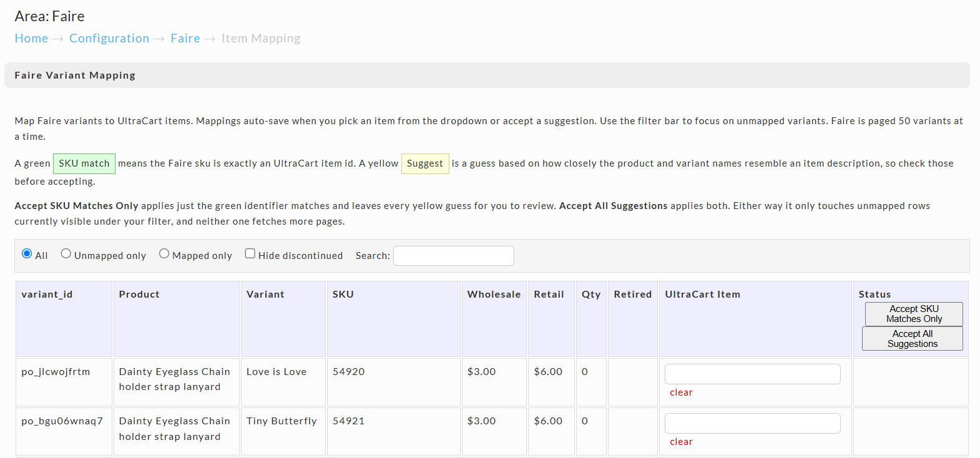
Task: Click Accept All Suggestions button
Action: (x=913, y=339)
